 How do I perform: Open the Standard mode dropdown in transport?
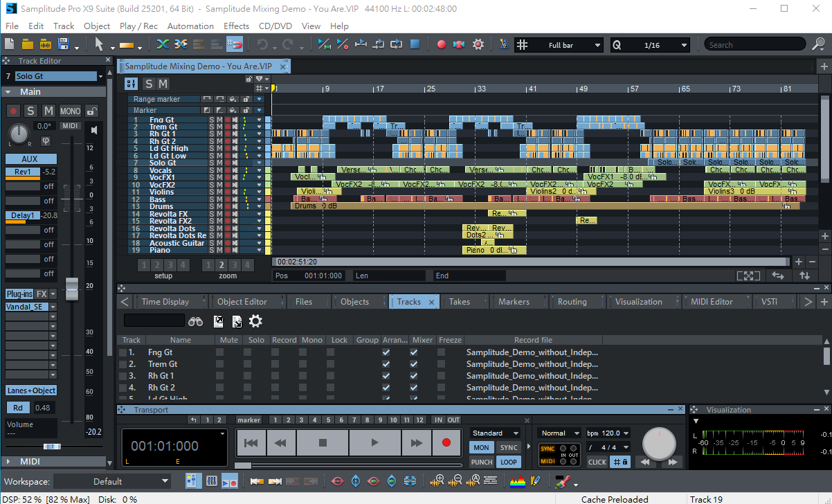(495, 433)
